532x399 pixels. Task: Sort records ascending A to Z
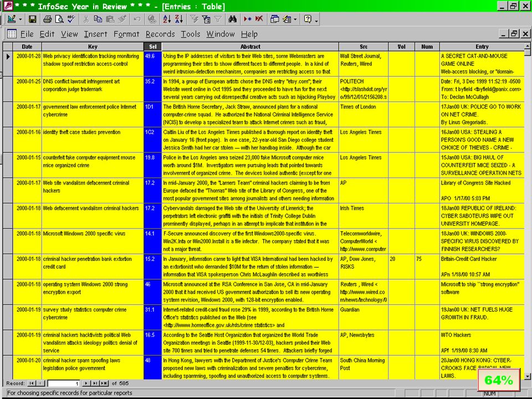[x=167, y=19]
